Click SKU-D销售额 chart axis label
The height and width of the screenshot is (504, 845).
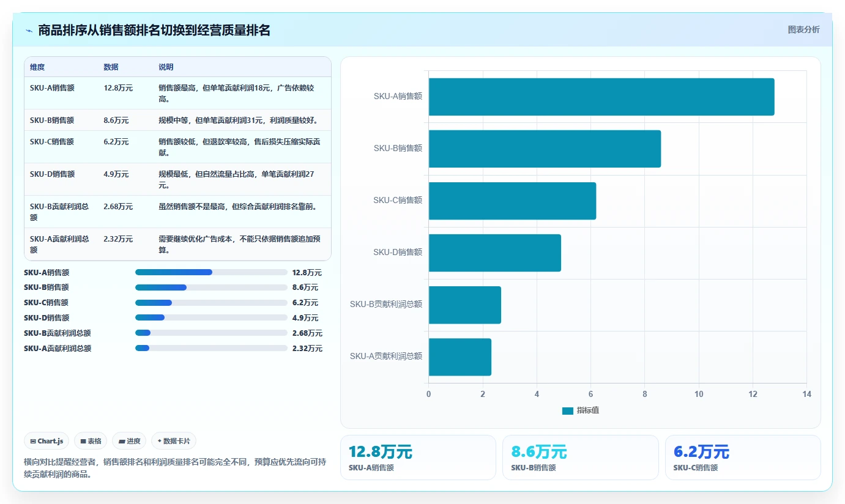point(398,253)
